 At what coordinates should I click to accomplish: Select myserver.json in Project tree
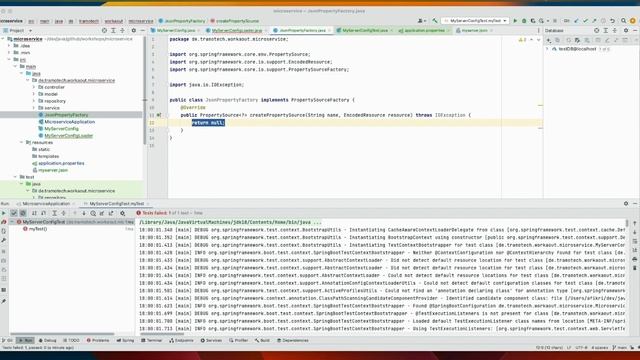coord(53,170)
